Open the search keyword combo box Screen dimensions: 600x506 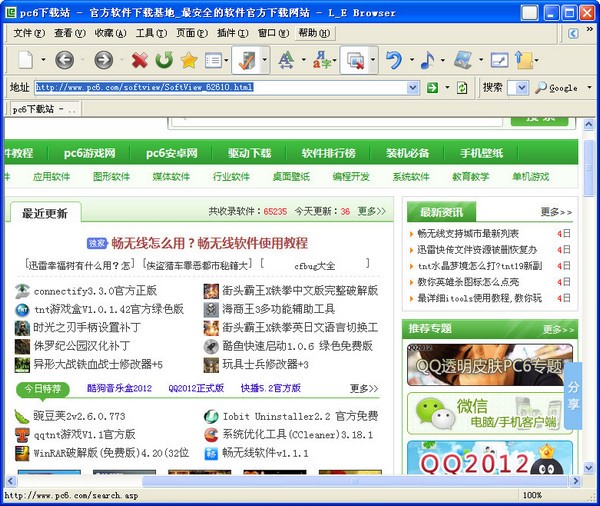[x=518, y=88]
